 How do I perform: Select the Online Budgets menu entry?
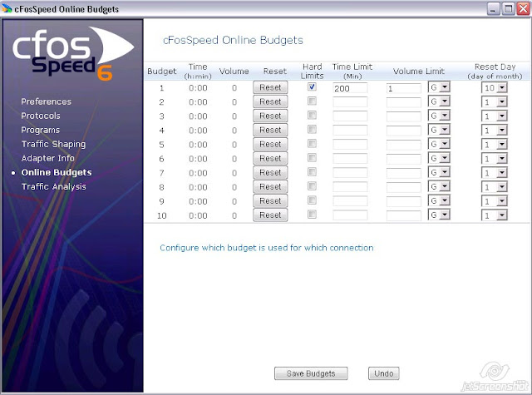pos(57,173)
